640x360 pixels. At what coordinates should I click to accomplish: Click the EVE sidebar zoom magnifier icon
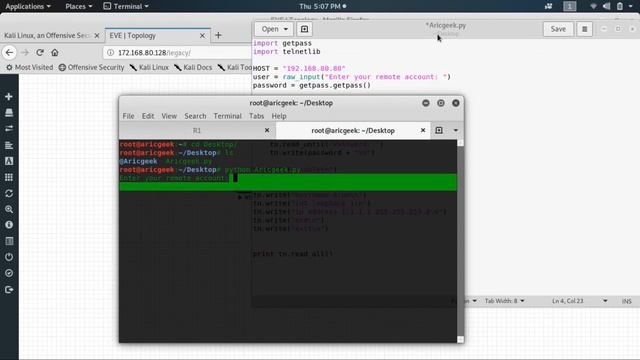[x=9, y=209]
